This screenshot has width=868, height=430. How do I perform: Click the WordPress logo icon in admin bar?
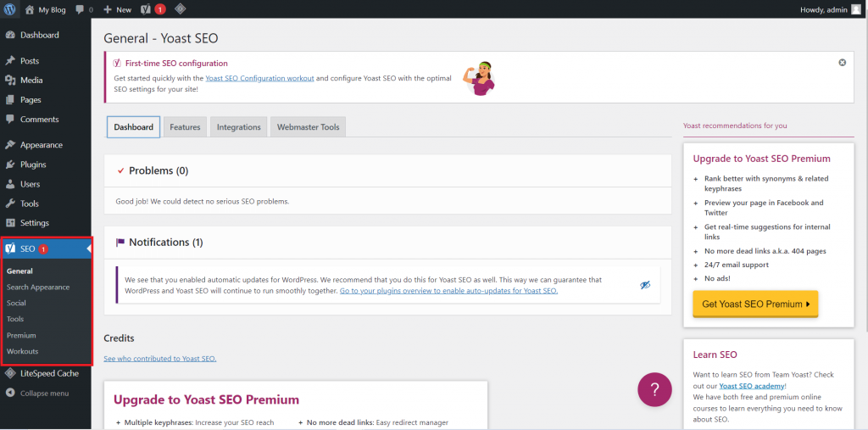click(10, 9)
